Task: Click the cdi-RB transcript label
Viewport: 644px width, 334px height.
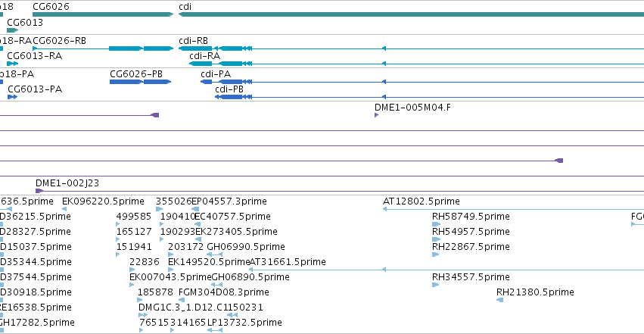Action: tap(194, 41)
